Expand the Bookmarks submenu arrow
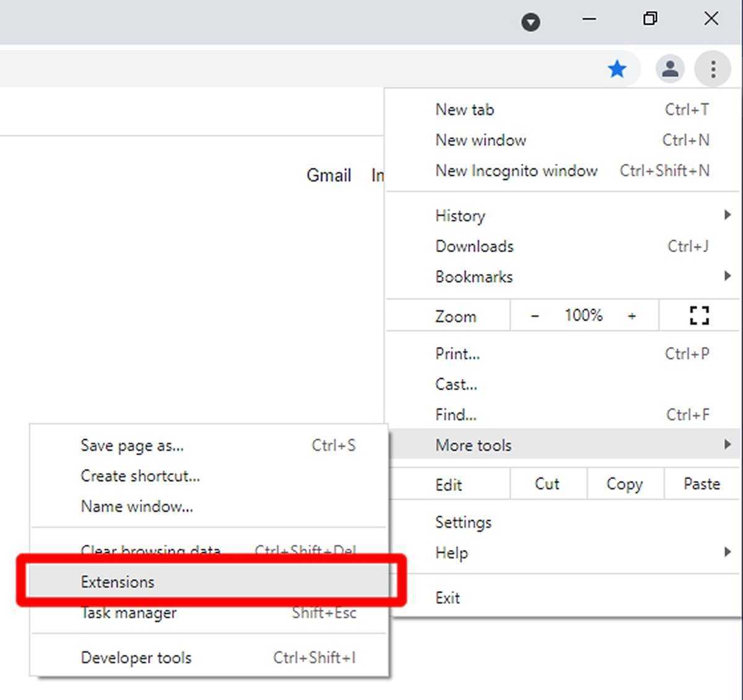The width and height of the screenshot is (743, 700). click(x=727, y=276)
